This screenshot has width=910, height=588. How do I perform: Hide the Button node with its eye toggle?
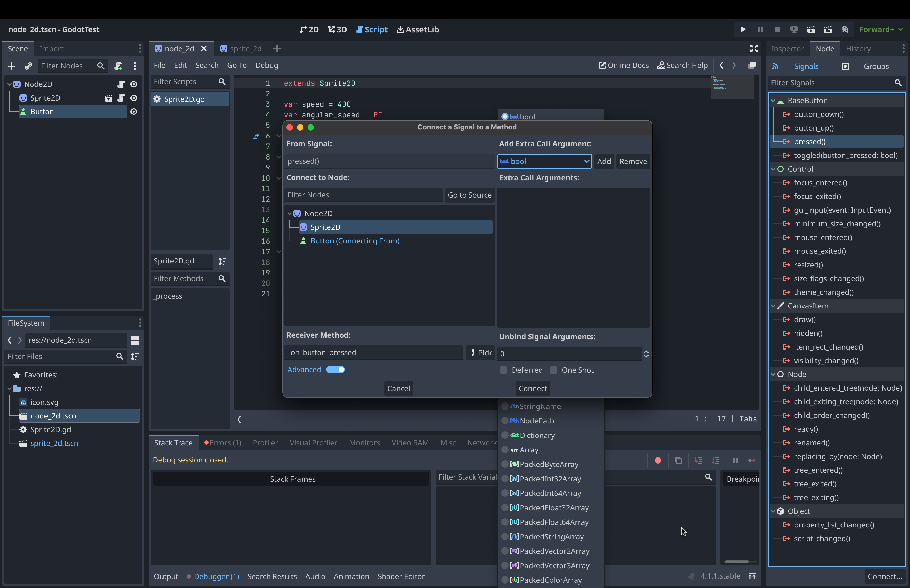tap(134, 112)
